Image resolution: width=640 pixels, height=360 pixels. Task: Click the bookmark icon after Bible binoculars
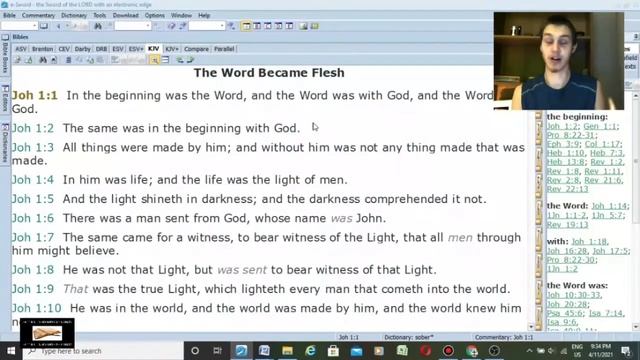pos(53,60)
